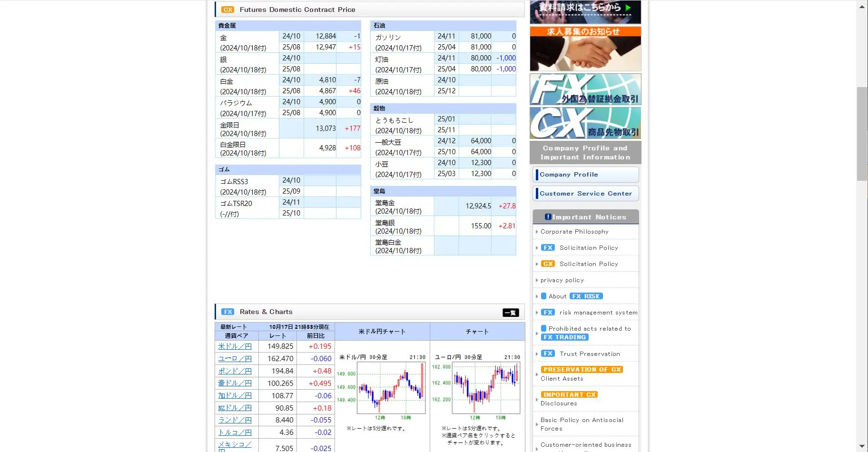Click the 一覧 button beside Rates & Charts
The width and height of the screenshot is (868, 452).
pos(511,313)
